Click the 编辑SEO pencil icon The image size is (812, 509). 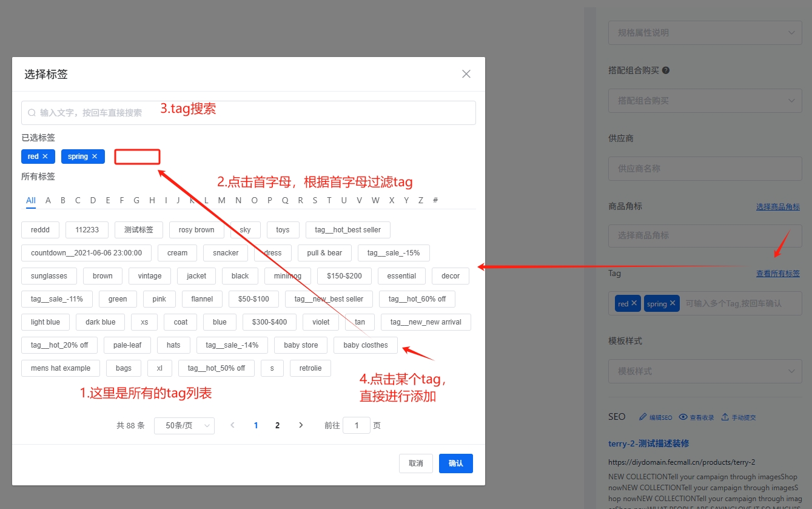point(643,417)
